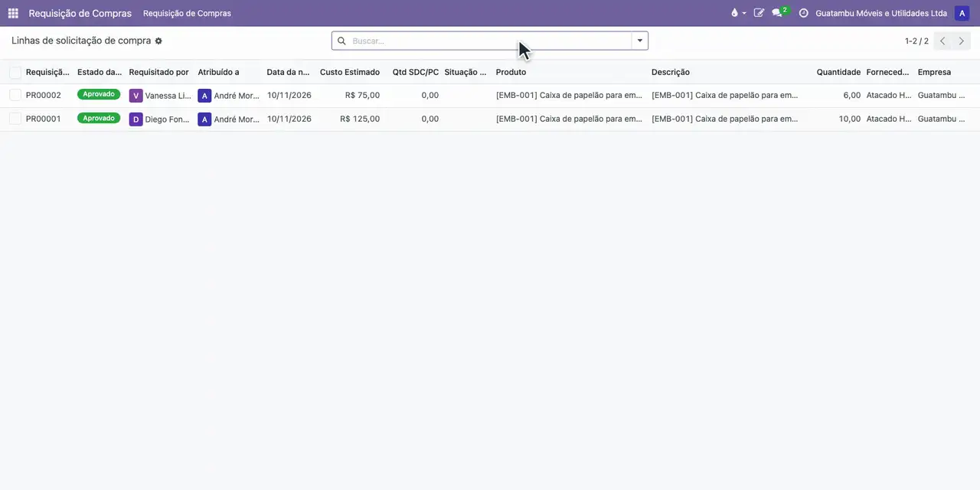Click the Aprovado badge in row PR00002
The width and height of the screenshot is (980, 490).
click(x=99, y=94)
